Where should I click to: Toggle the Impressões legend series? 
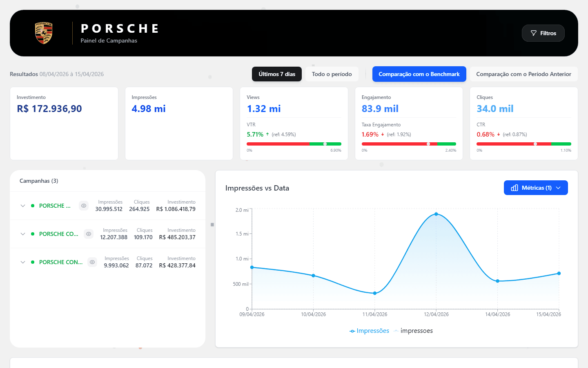(369, 331)
